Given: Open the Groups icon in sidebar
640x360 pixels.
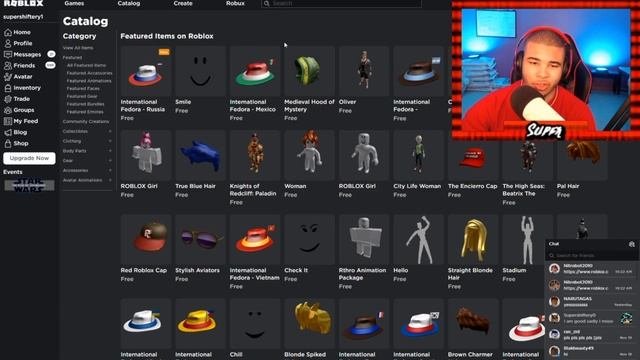Looking at the screenshot, I should 8,110.
